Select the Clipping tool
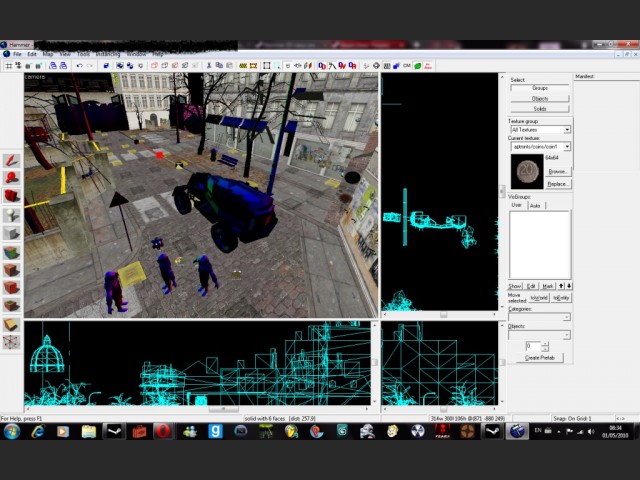This screenshot has width=640, height=480. [11, 324]
